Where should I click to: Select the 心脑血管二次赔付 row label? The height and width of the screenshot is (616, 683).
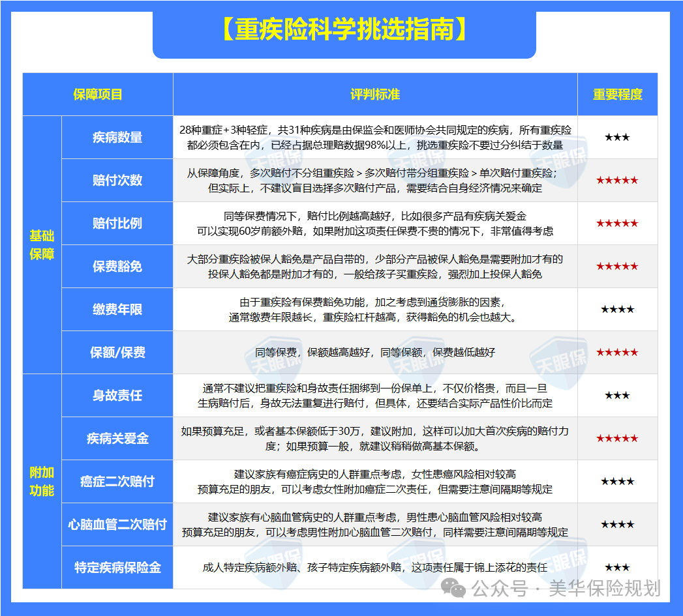click(x=116, y=524)
